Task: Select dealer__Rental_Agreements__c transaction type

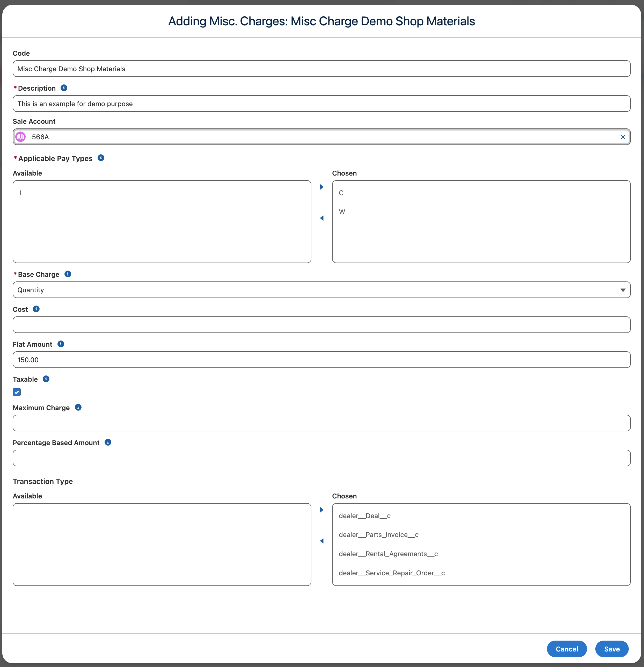Action: click(481, 554)
